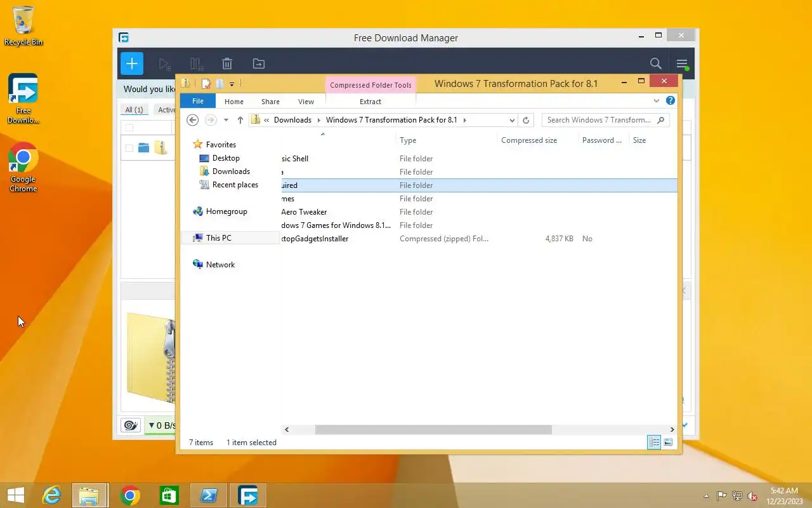Open recent locations dropdown arrow
Viewport: 812px width, 508px height.
[226, 120]
